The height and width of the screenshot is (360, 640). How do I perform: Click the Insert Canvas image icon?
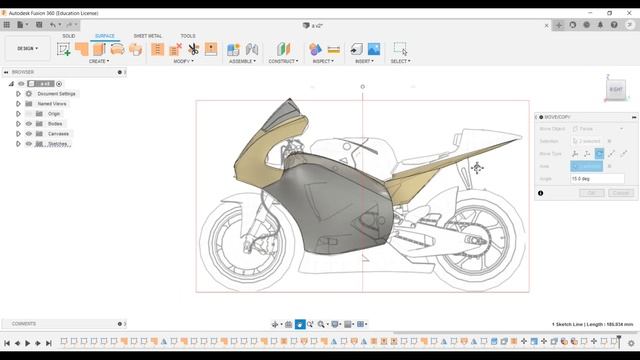click(374, 49)
